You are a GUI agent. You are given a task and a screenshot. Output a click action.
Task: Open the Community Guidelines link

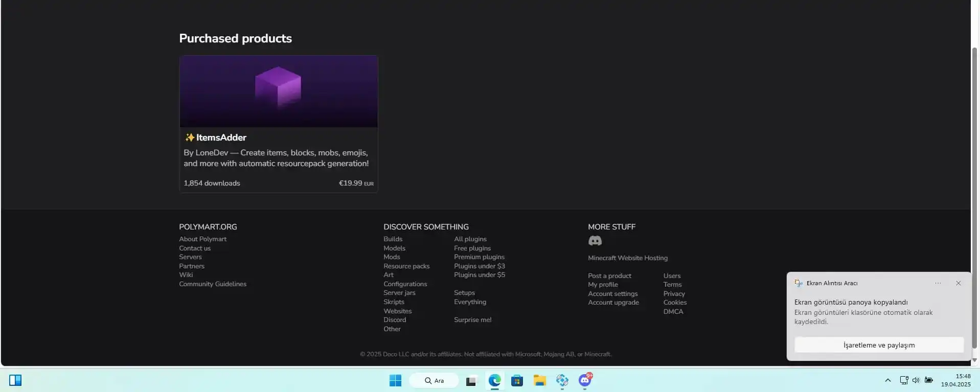213,284
